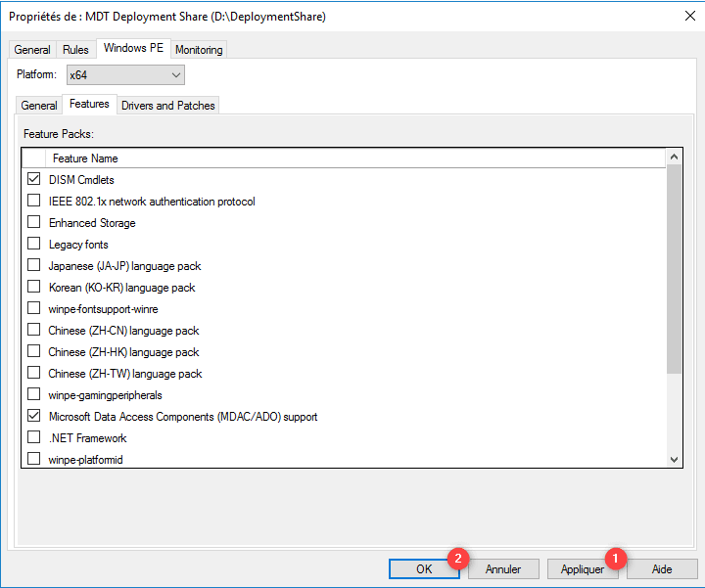705x588 pixels.
Task: Uncheck Microsoft Data Access Components support
Action: point(33,416)
